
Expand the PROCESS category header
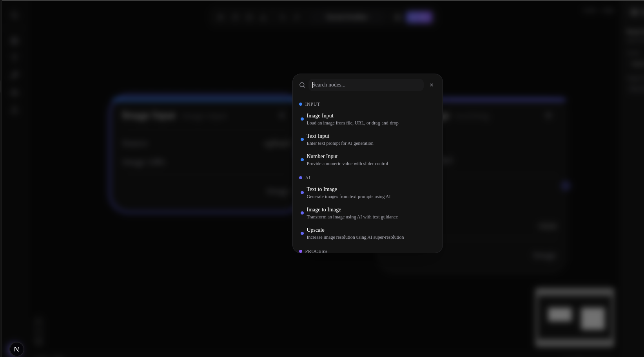tap(316, 251)
